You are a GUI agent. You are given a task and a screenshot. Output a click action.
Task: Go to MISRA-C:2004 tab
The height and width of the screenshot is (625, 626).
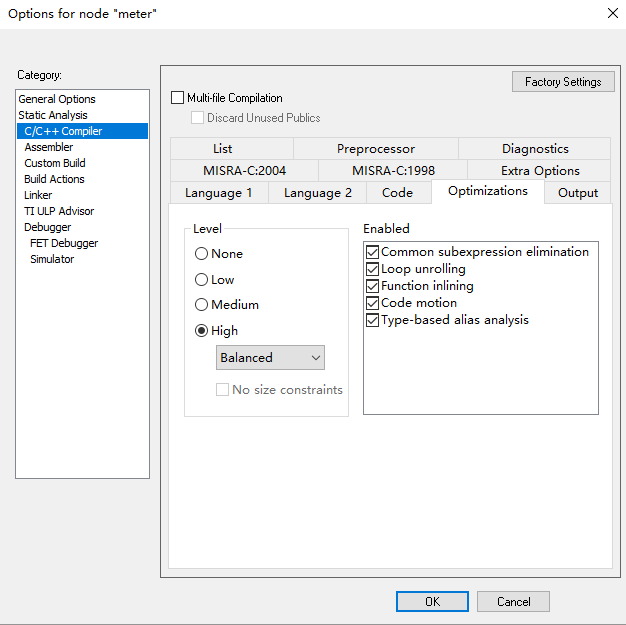pos(244,171)
